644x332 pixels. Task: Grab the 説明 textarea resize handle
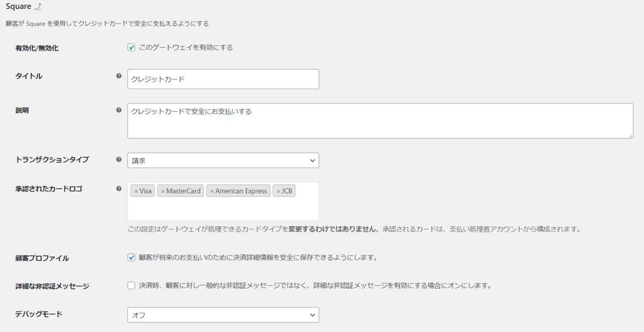630,135
